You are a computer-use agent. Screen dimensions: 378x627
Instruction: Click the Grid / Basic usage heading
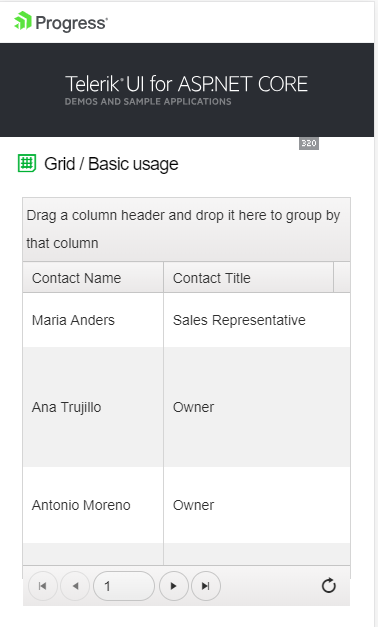[111, 164]
